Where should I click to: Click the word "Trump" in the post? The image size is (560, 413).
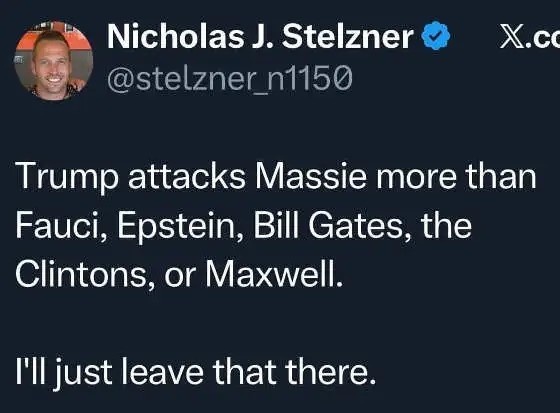click(x=66, y=177)
